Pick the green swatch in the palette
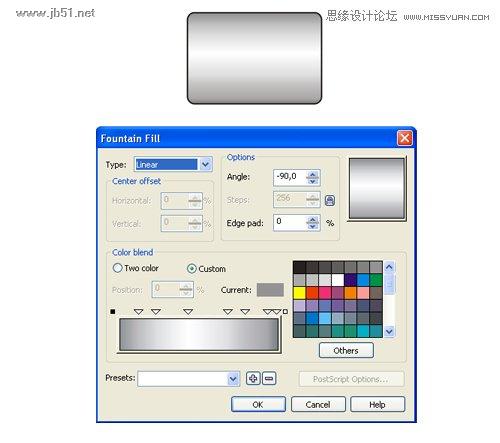Viewport: 500px width, 443px height. click(x=376, y=280)
